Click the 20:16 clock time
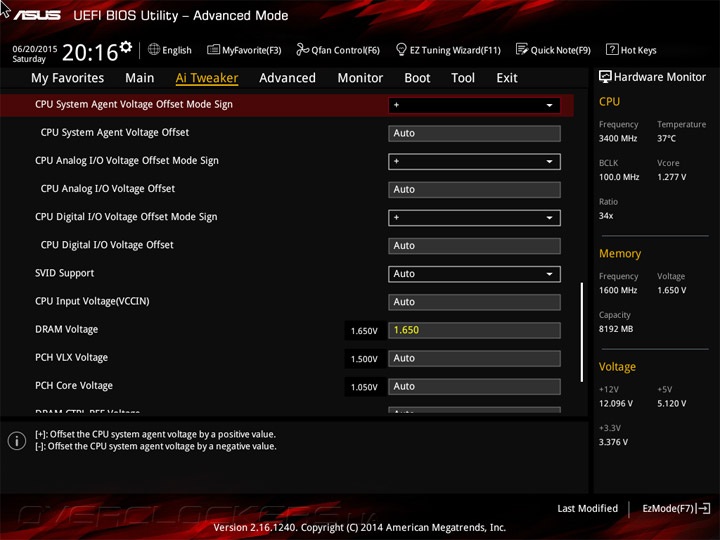 point(90,52)
